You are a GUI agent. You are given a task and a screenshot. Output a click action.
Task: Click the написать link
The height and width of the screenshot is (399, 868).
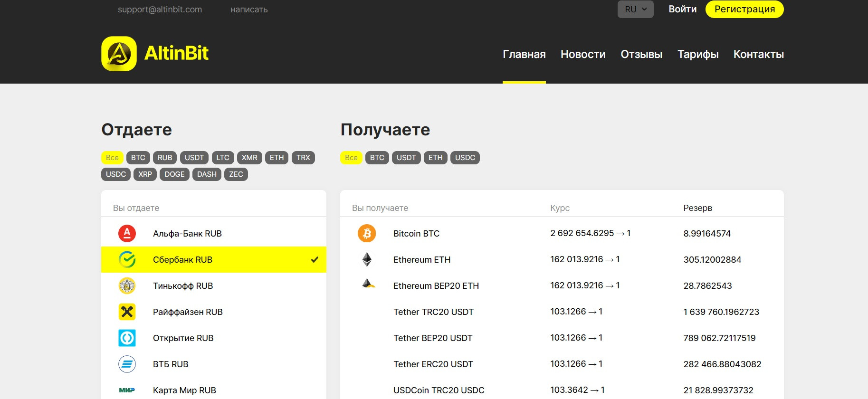[249, 9]
